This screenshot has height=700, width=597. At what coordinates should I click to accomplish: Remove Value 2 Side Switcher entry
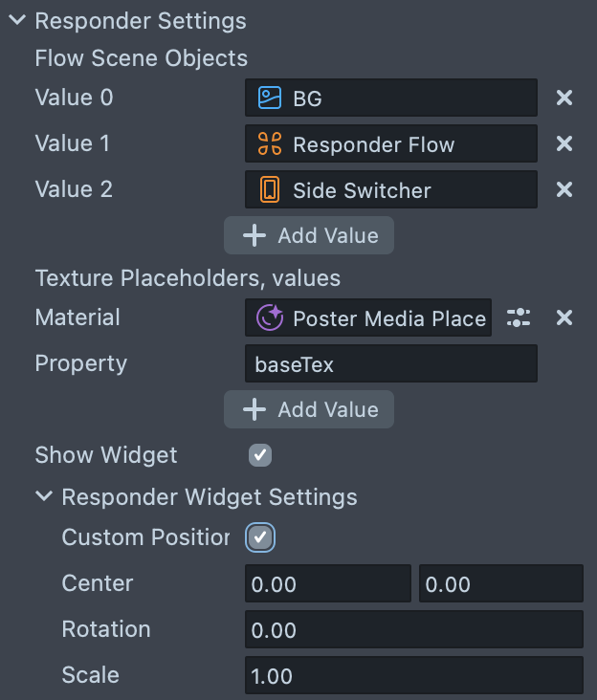click(564, 189)
